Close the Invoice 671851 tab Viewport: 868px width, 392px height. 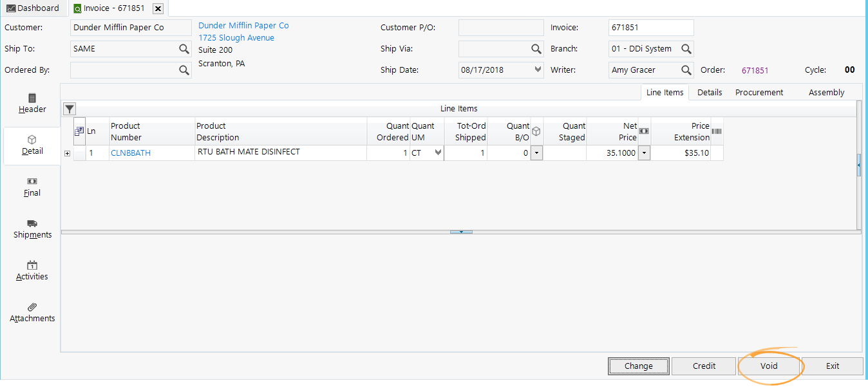pyautogui.click(x=158, y=8)
